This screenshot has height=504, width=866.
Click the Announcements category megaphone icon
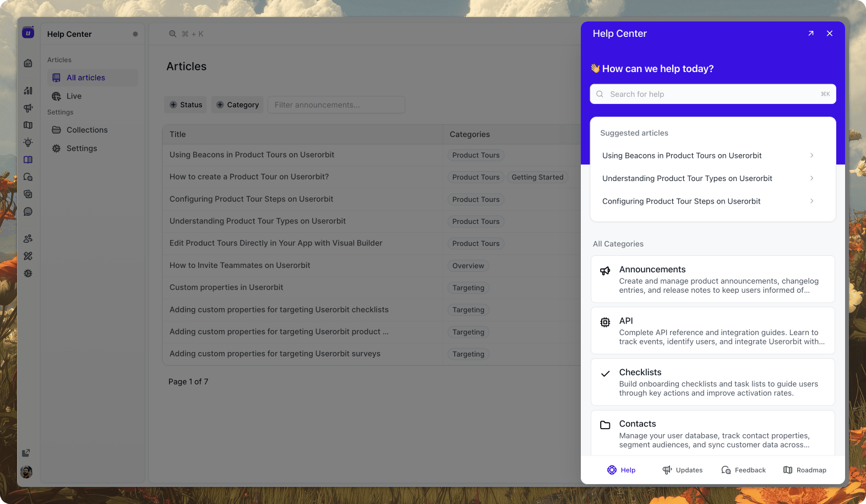605,271
